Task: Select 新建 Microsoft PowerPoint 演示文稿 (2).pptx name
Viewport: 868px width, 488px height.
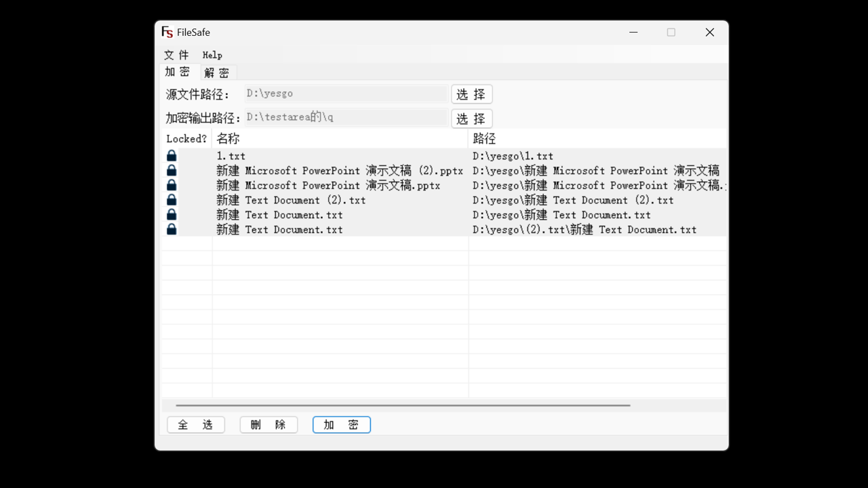Action: click(x=340, y=171)
